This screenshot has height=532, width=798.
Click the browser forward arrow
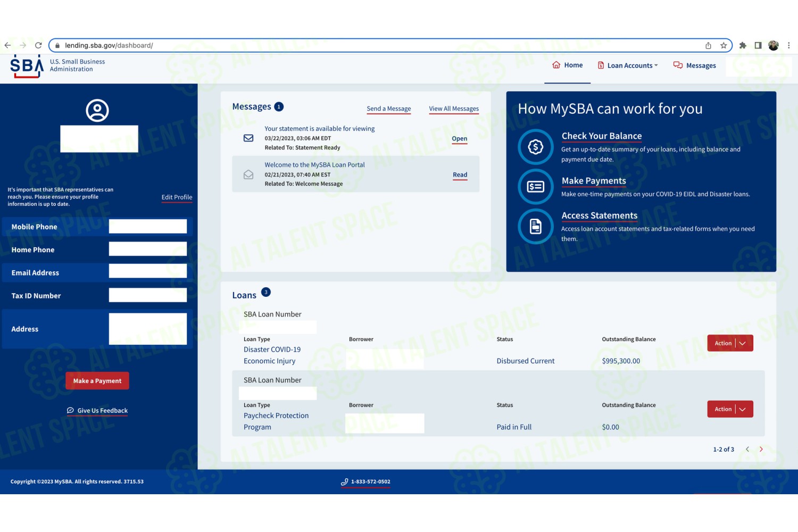23,45
